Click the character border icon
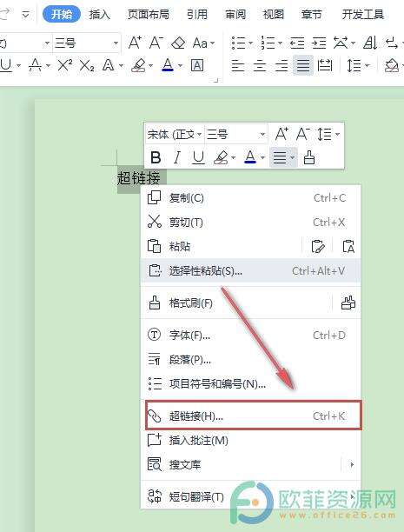The image size is (404, 532). coord(197,65)
